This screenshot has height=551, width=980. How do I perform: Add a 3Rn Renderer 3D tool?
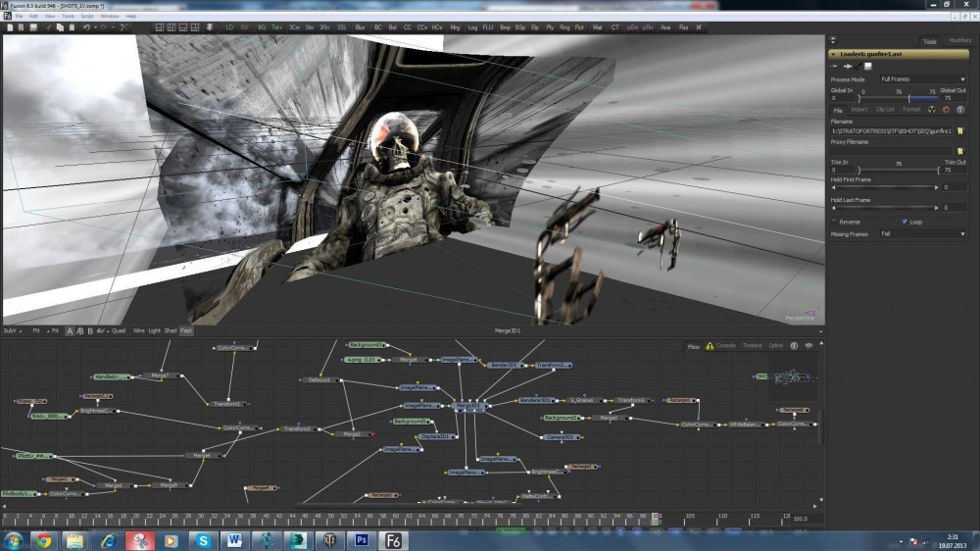coord(324,27)
